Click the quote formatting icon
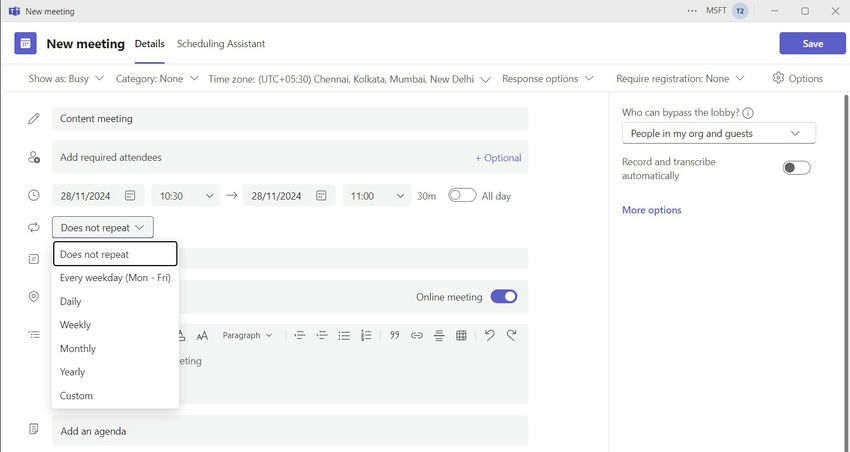 click(x=394, y=336)
